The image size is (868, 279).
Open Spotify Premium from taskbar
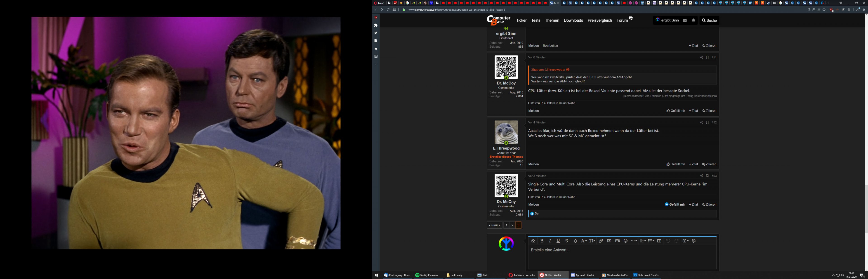(x=427, y=275)
